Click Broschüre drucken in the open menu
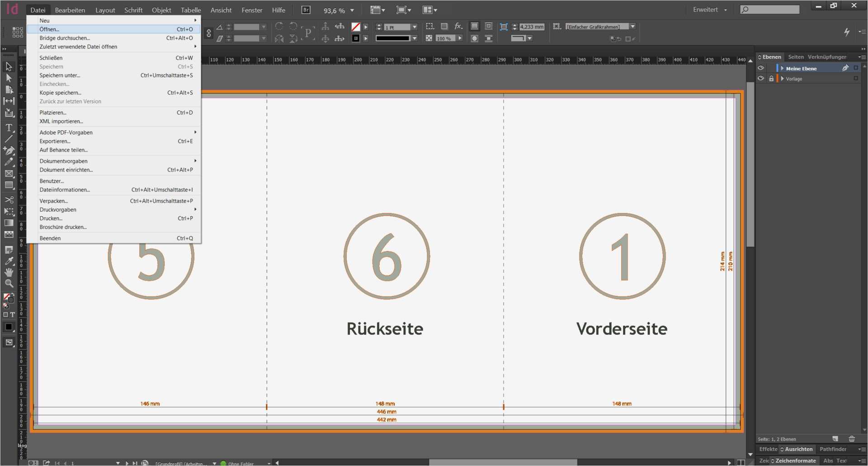The image size is (868, 466). 63,227
